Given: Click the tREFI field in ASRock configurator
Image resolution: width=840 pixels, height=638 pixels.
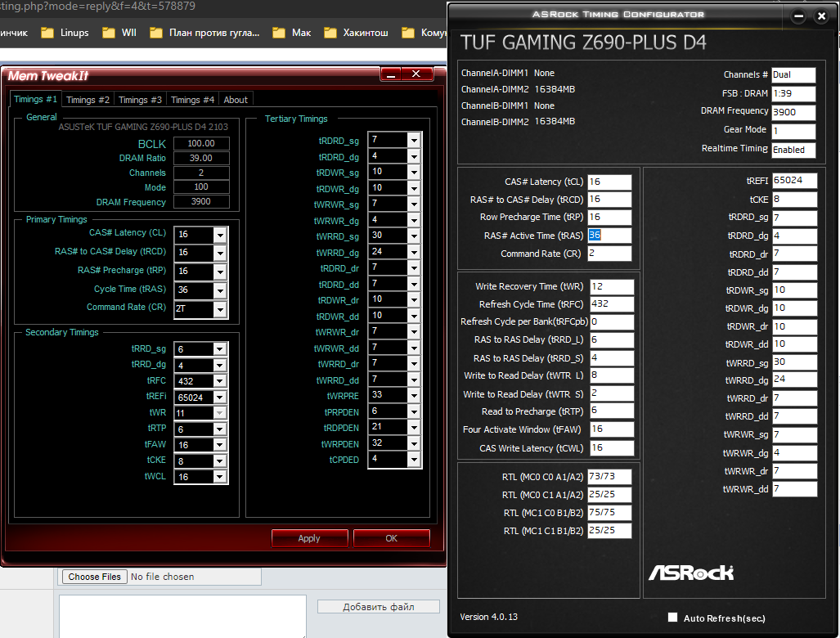Looking at the screenshot, I should pos(794,181).
